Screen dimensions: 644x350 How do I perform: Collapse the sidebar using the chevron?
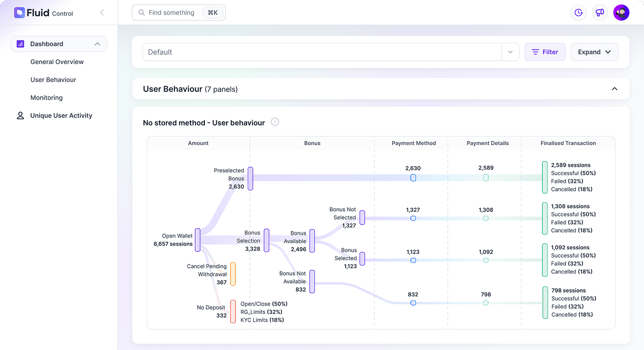click(x=102, y=11)
